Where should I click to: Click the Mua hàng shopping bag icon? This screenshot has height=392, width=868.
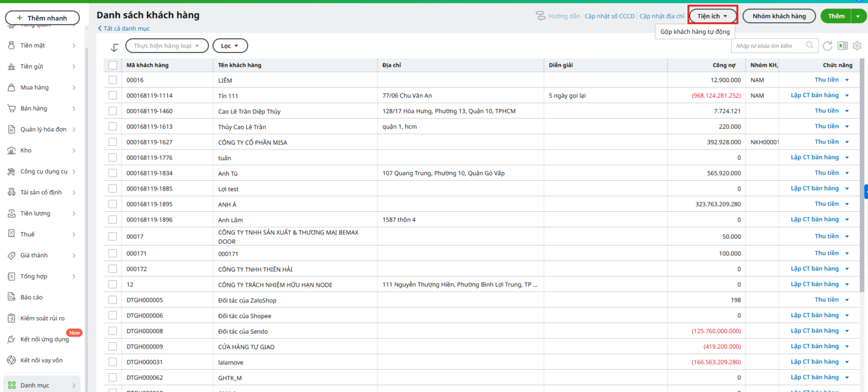11,87
